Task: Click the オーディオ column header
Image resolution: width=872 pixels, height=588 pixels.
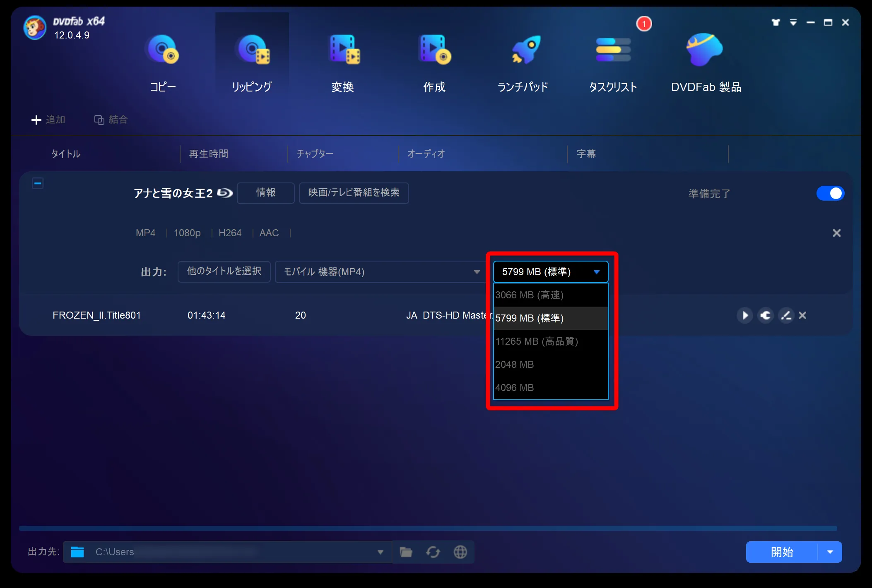Action: coord(426,154)
